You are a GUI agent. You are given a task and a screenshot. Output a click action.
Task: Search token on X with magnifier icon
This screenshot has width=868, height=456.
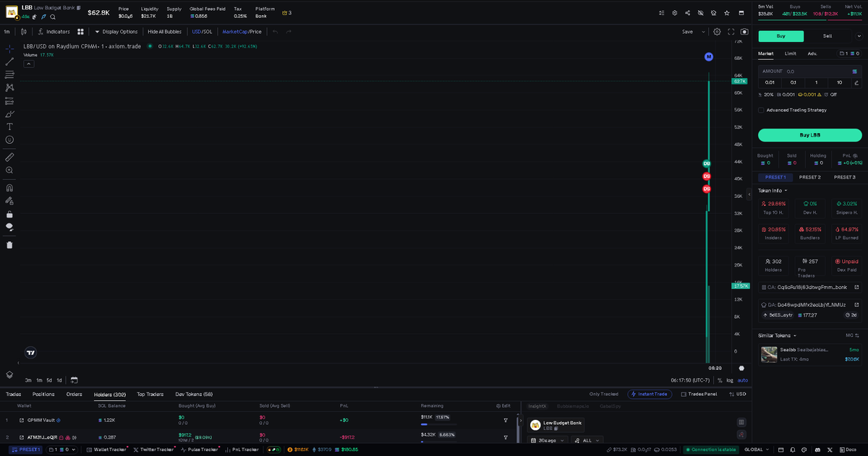[x=53, y=17]
